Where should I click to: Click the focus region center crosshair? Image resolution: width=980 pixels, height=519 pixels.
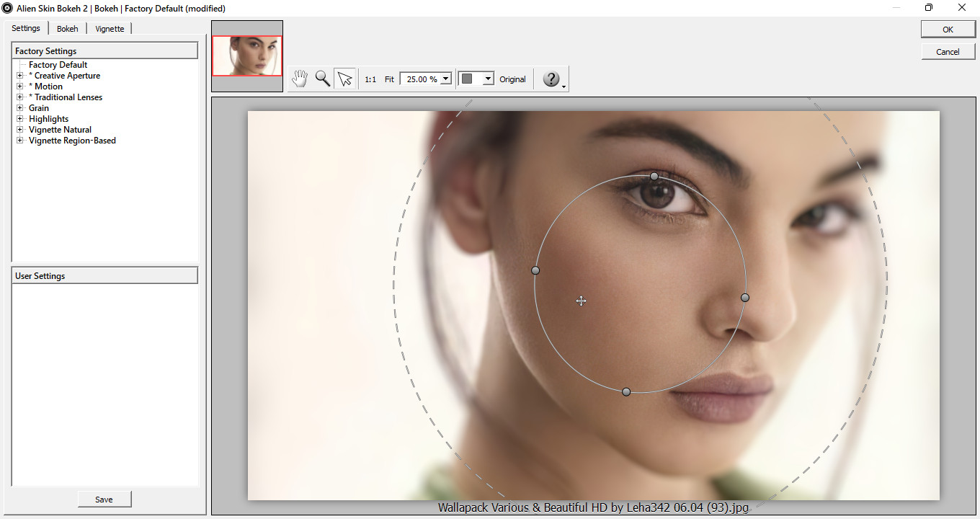pyautogui.click(x=582, y=301)
